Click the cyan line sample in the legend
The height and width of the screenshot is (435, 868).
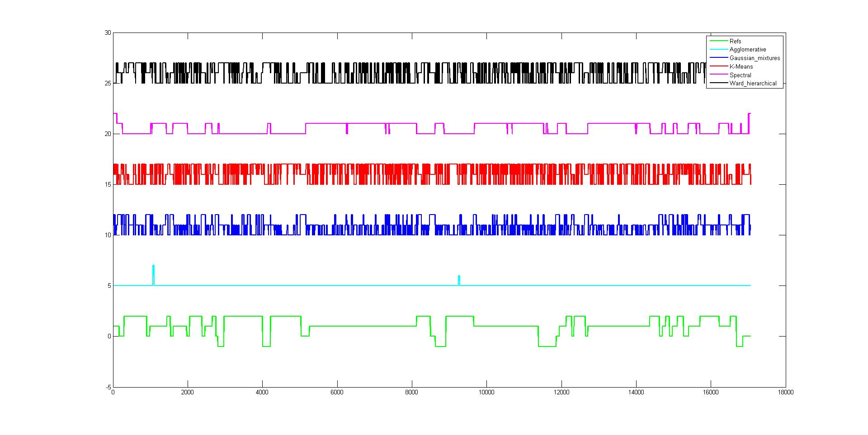718,50
